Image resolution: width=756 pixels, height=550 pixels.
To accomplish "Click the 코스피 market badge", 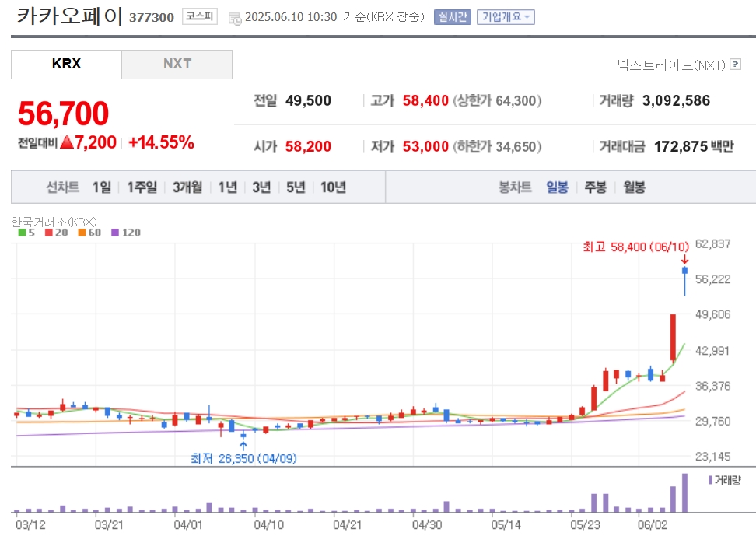I will click(x=200, y=16).
